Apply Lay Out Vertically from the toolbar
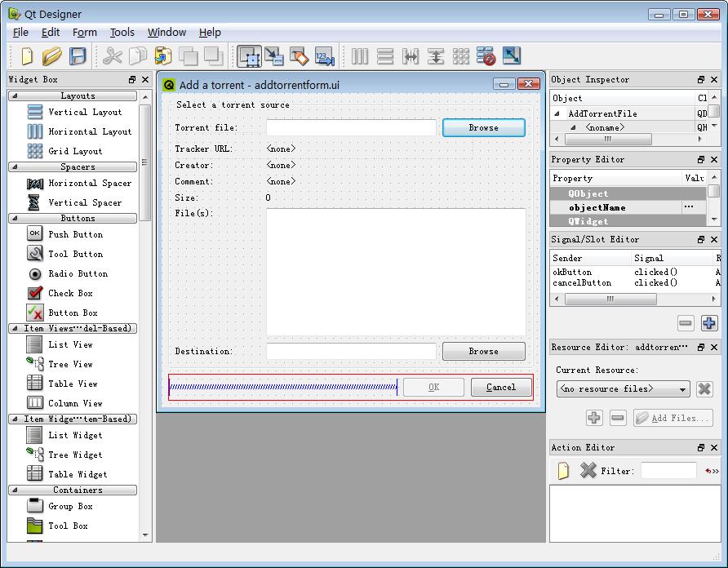This screenshot has height=568, width=728. [x=385, y=56]
